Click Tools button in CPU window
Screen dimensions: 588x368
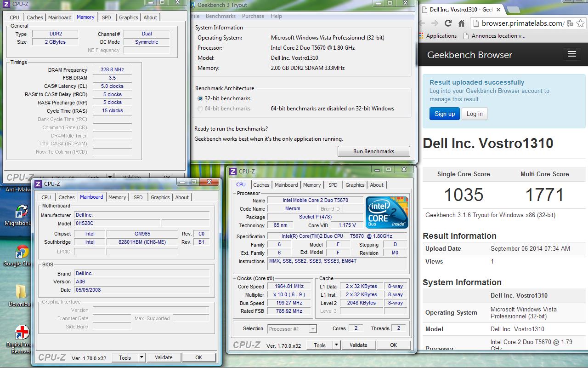(x=320, y=345)
